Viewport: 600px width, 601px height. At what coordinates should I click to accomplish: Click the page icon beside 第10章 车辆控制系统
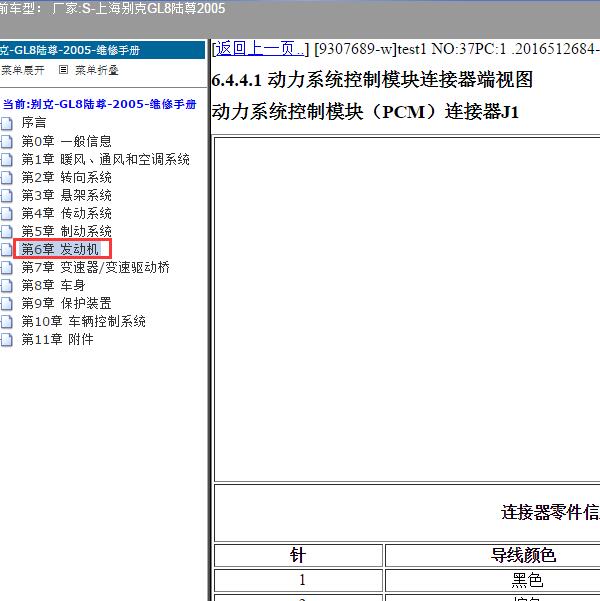coord(7,321)
